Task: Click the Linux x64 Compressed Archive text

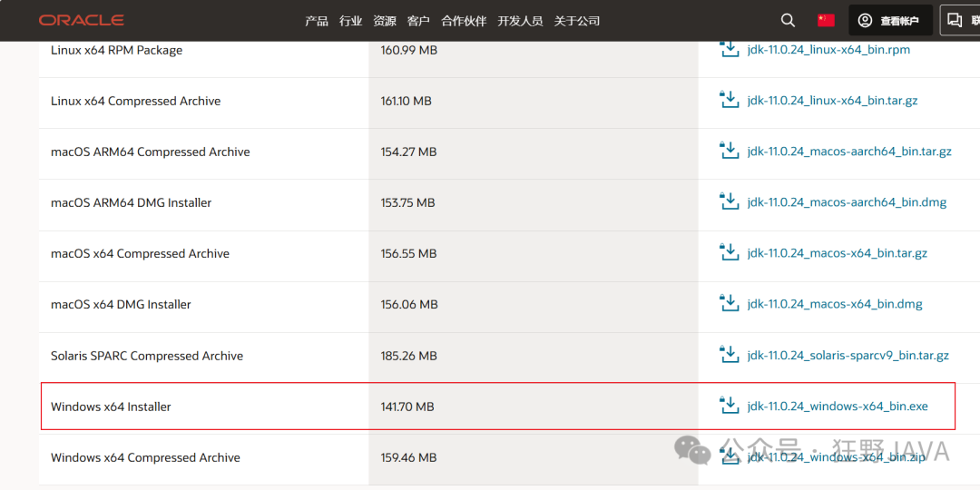Action: pos(135,101)
